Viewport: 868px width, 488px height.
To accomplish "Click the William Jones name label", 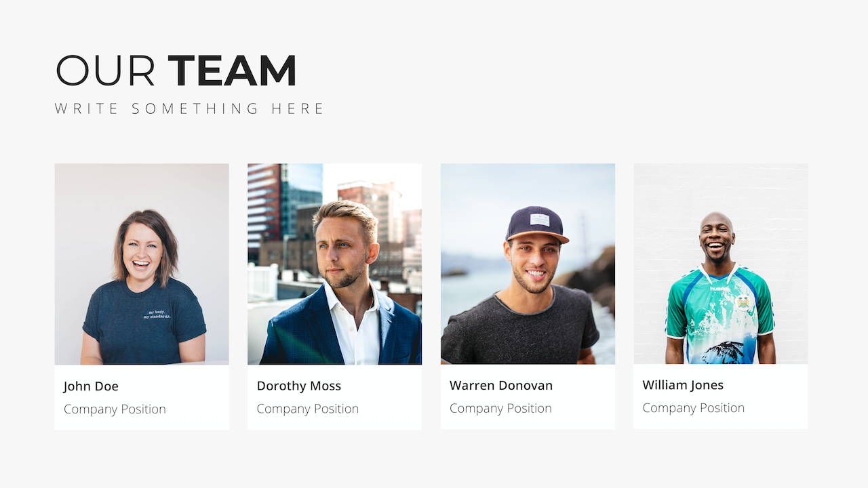I will pos(683,385).
